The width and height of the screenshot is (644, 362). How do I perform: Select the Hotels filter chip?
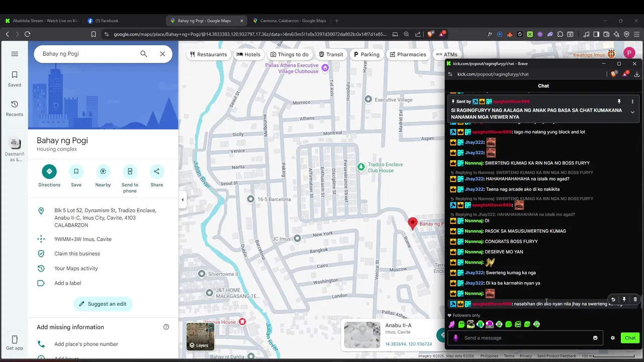[x=249, y=54]
